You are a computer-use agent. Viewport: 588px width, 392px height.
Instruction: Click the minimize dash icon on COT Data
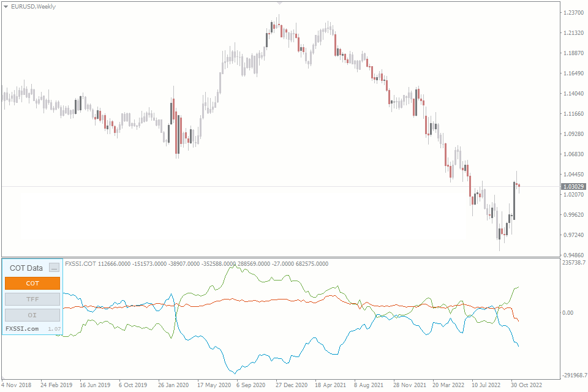click(x=56, y=268)
